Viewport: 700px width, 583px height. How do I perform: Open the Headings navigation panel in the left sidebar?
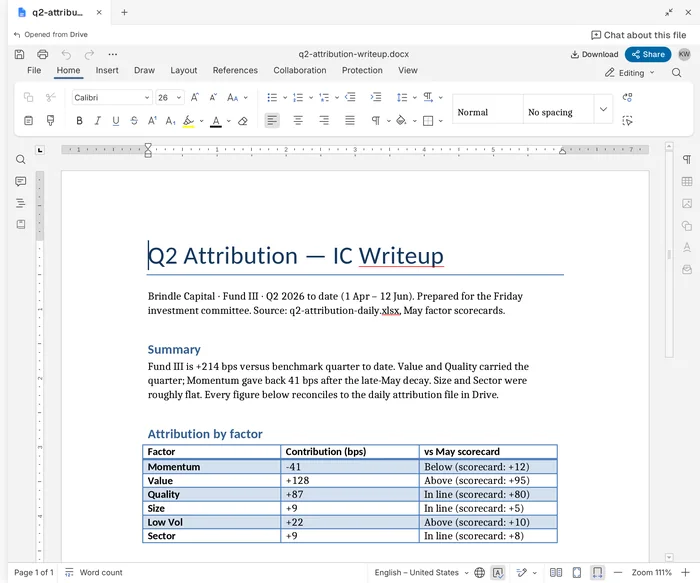21,203
